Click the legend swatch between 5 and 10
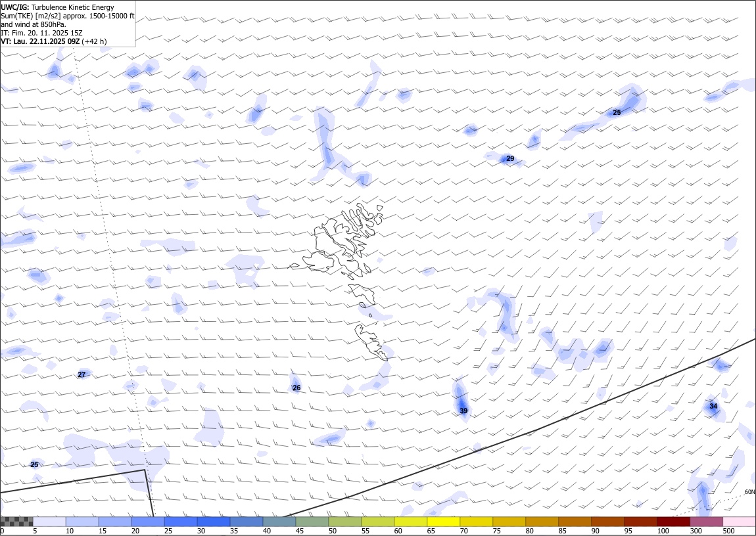The width and height of the screenshot is (756, 536). (50, 522)
